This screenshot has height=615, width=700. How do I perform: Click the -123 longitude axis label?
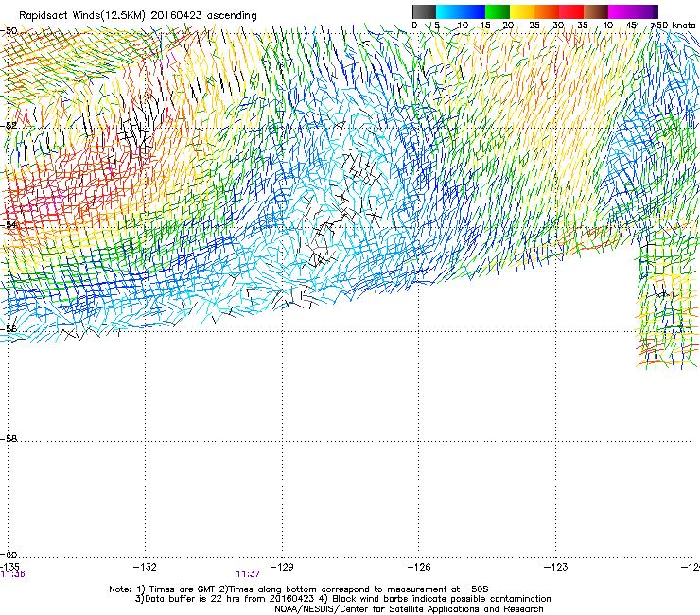tap(556, 567)
